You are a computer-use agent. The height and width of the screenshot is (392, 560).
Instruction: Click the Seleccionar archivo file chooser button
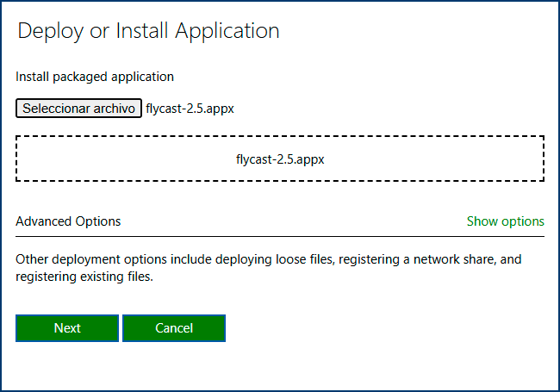pos(78,109)
